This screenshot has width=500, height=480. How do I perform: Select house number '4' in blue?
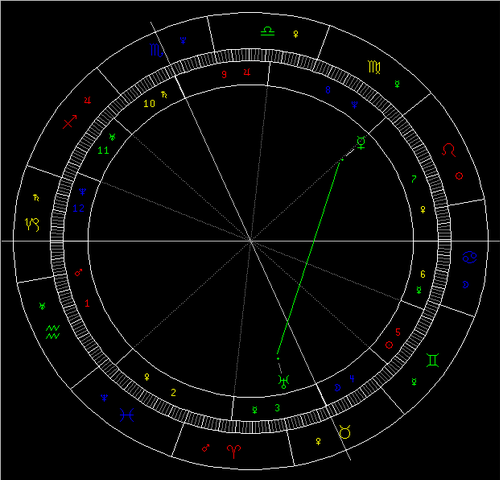click(352, 379)
